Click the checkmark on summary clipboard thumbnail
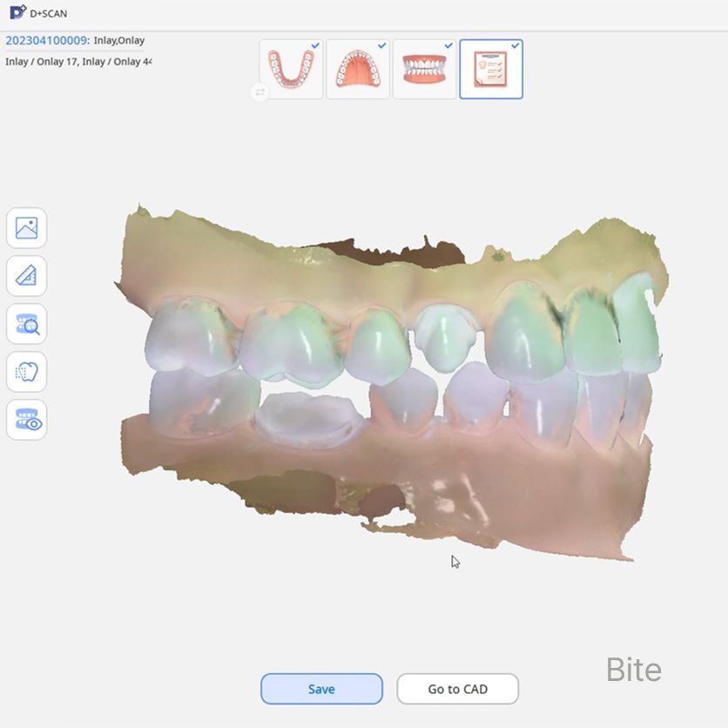The height and width of the screenshot is (728, 728). [x=516, y=46]
